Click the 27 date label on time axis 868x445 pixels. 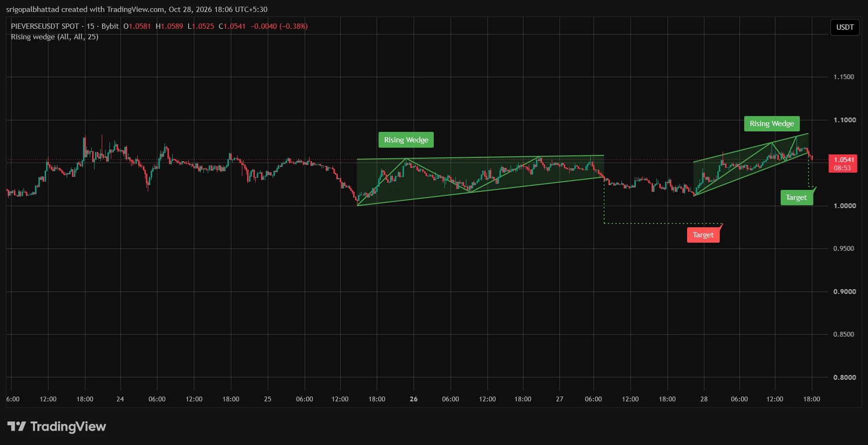click(x=559, y=399)
